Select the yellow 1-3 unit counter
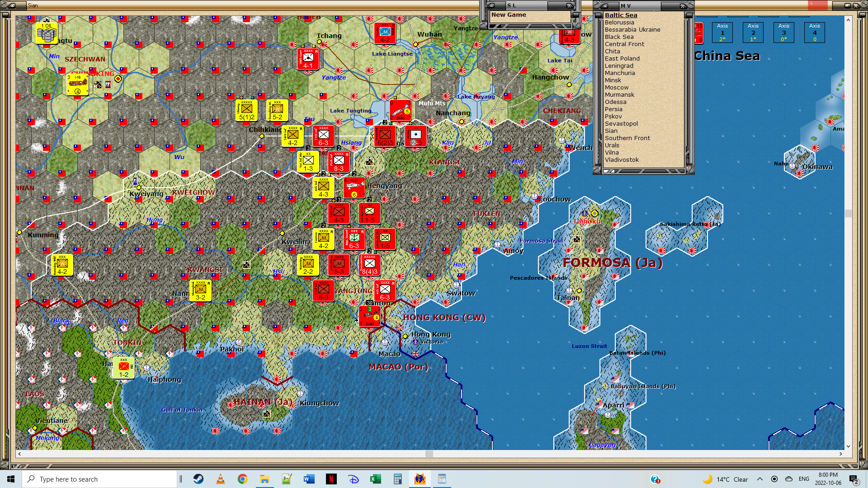868x488 pixels. pos(308,162)
